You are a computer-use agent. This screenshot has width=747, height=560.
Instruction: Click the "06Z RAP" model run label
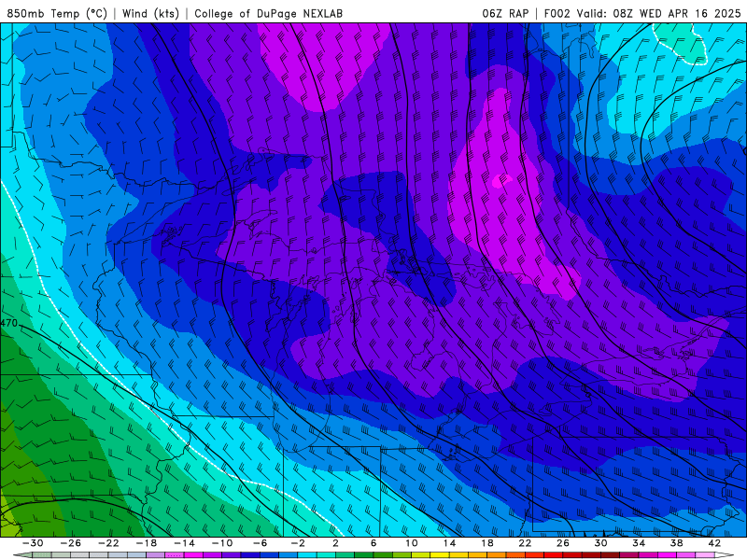pyautogui.click(x=505, y=13)
